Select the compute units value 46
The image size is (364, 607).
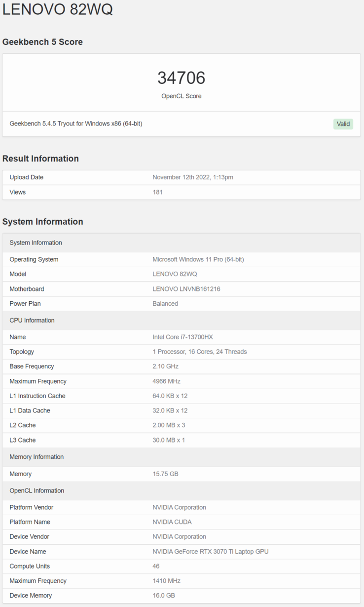(x=156, y=566)
